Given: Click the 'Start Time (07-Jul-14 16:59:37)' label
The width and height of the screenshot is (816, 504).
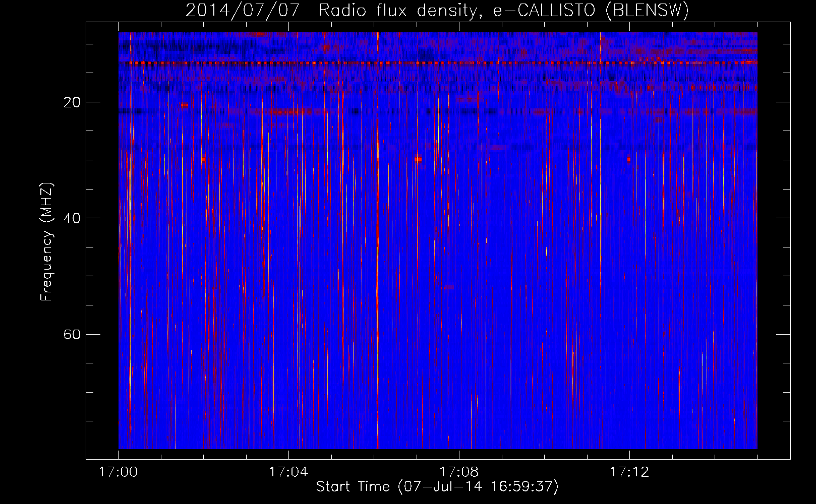Looking at the screenshot, I should [437, 487].
